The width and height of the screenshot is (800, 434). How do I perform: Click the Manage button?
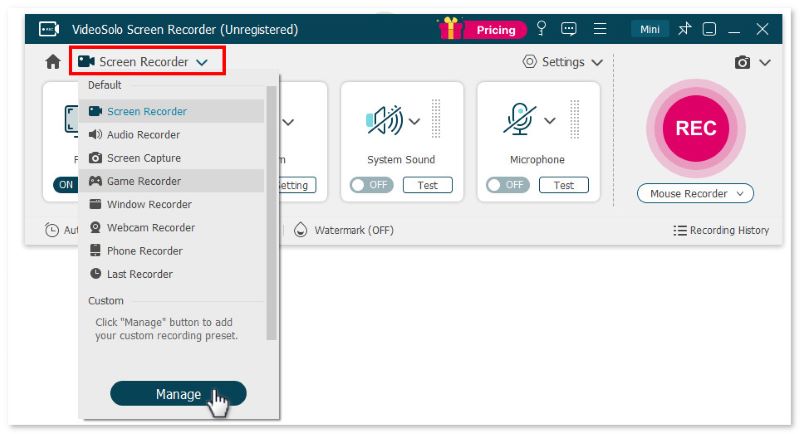coord(178,394)
